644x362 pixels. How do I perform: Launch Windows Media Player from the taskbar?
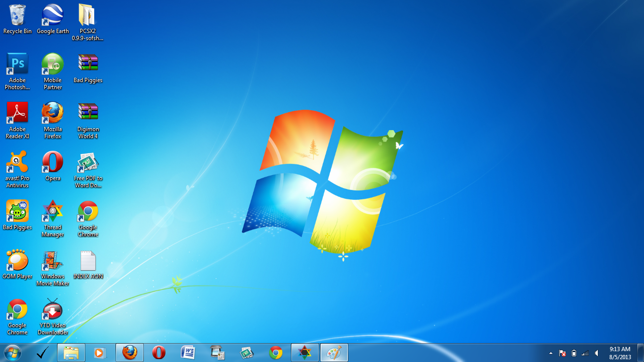point(99,352)
